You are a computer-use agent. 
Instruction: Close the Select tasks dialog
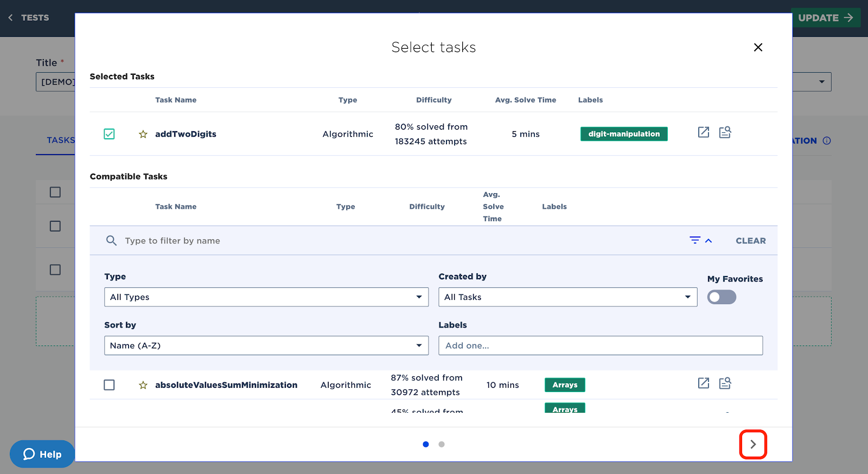pos(758,47)
